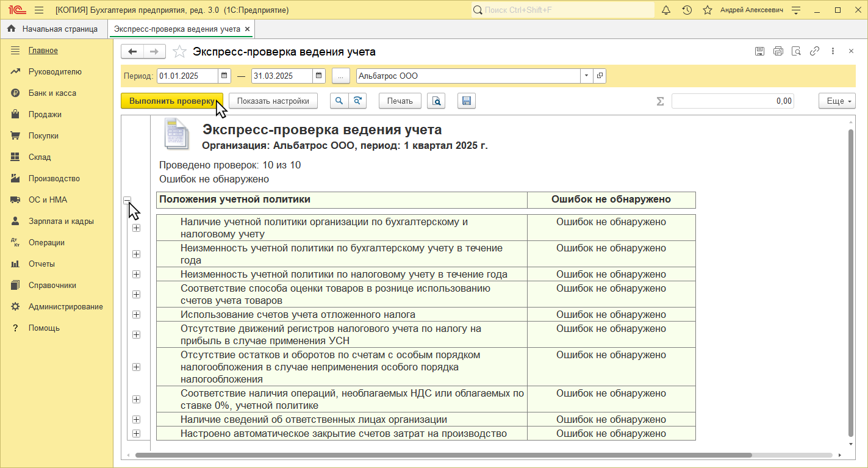The width and height of the screenshot is (868, 468).
Task: Collapse the Положения учетной политики group
Action: pyautogui.click(x=127, y=200)
